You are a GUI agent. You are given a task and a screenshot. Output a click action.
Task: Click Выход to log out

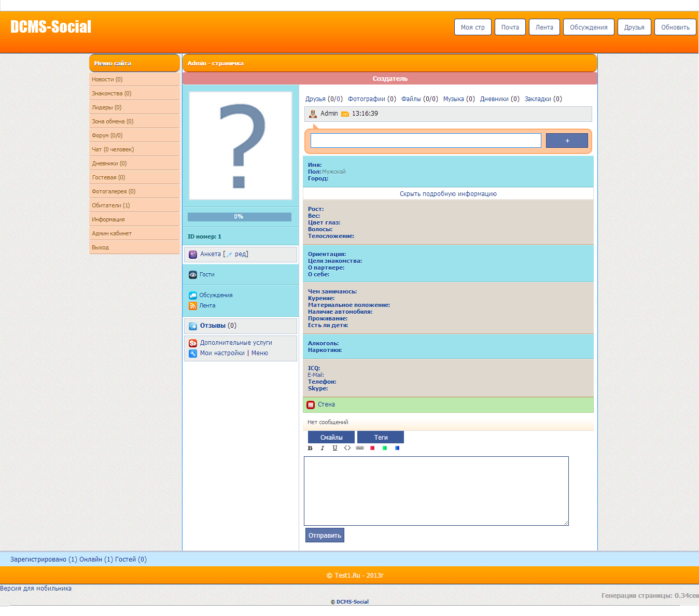tap(134, 247)
